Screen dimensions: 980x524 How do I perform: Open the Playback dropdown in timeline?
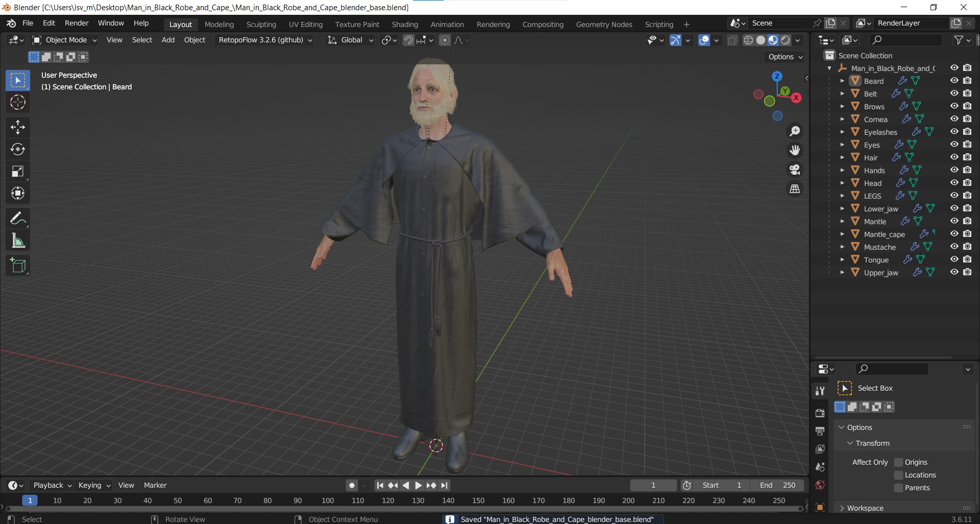53,485
